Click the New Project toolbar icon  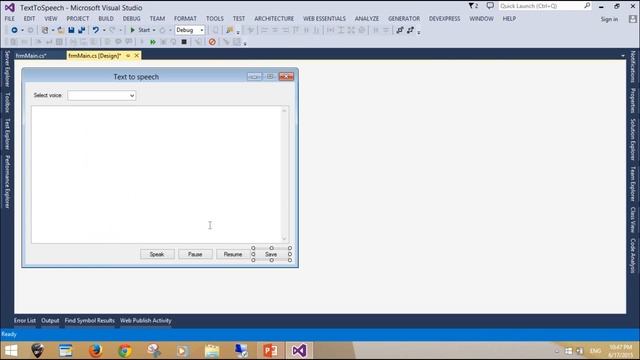(45, 30)
